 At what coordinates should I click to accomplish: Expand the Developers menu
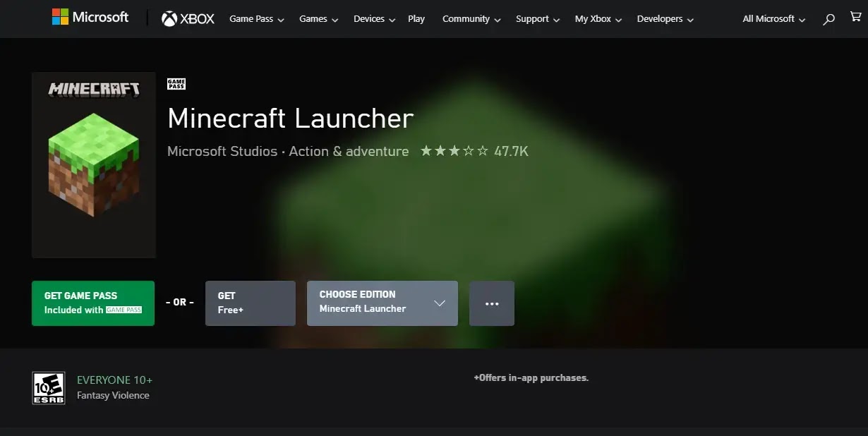tap(665, 19)
